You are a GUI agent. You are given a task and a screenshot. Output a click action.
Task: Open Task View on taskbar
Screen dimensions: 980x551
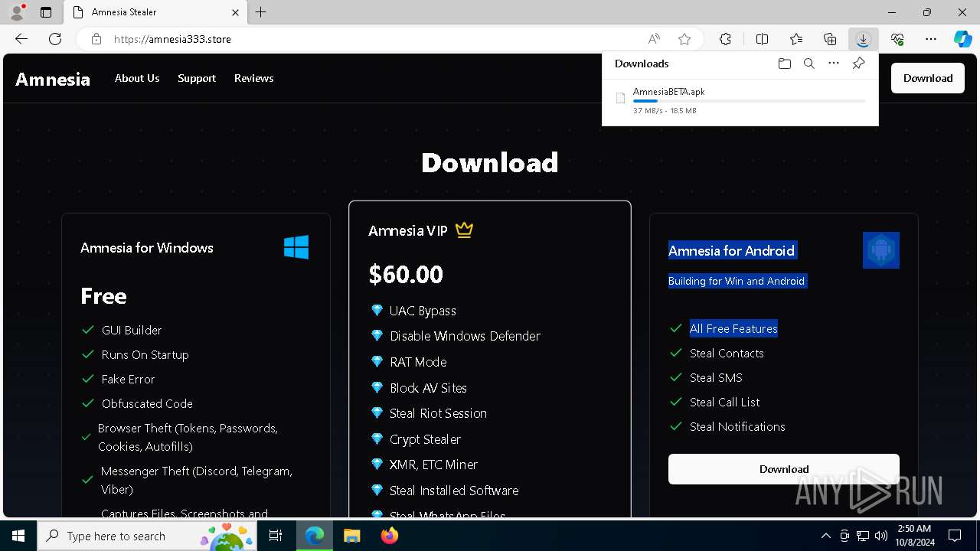276,536
